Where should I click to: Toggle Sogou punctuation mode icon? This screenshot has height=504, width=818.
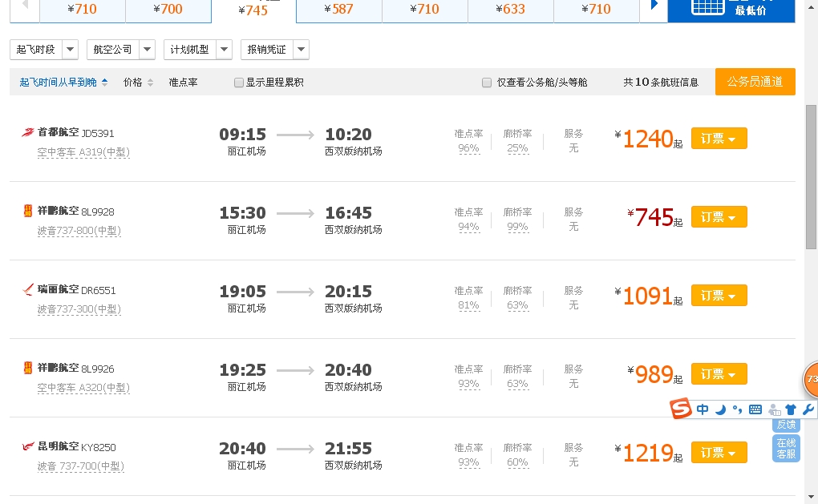click(737, 409)
